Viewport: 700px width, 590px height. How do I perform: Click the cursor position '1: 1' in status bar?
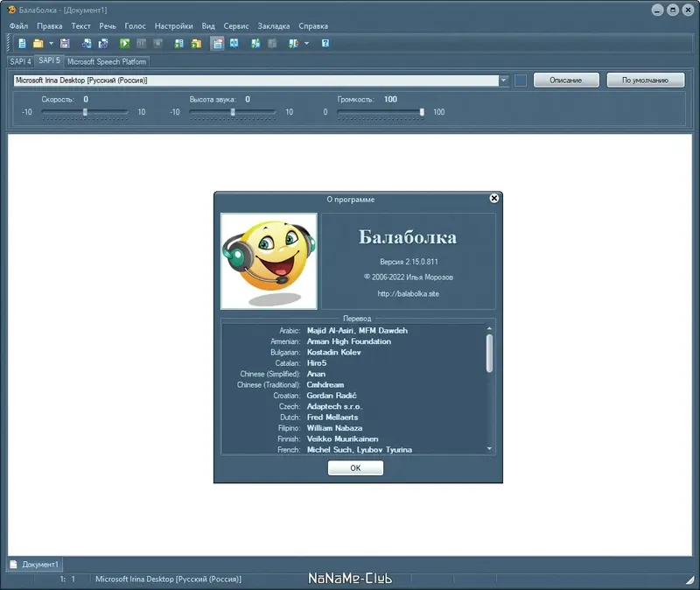pos(68,579)
